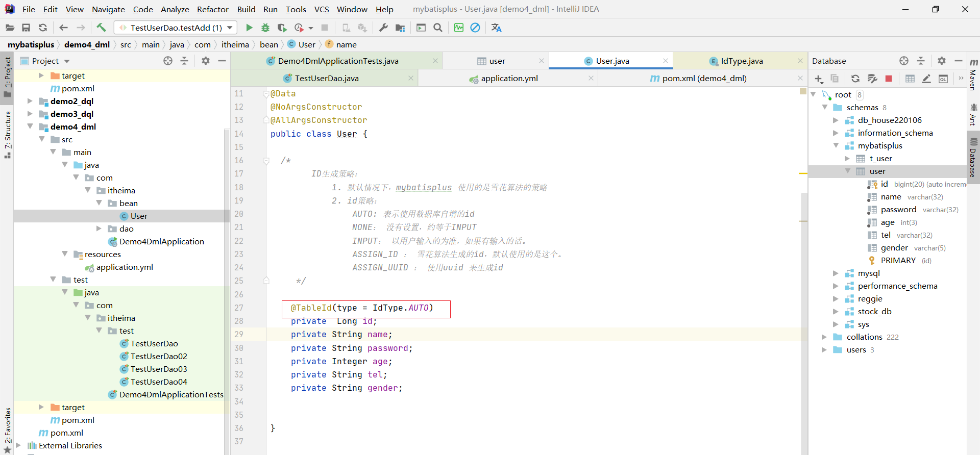Viewport: 980px width, 455px height.
Task: Click the yellow warning stripe mark in editor scrollbar
Action: [x=803, y=173]
